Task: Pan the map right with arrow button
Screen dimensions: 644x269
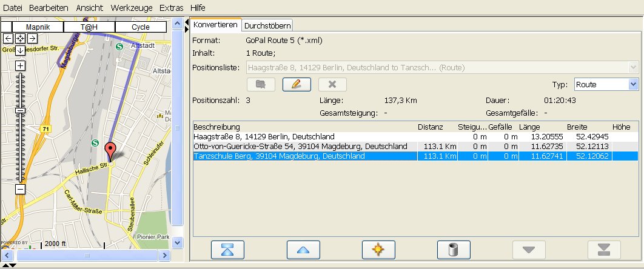Action: click(32, 38)
